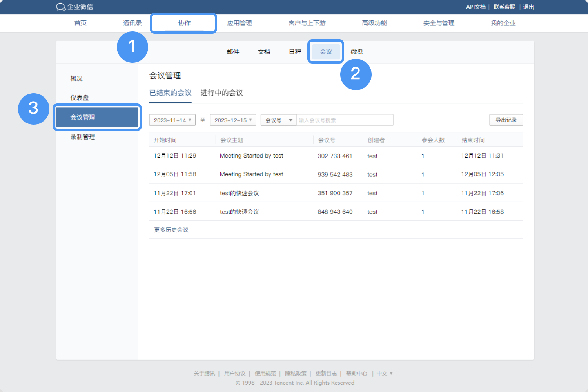Open the API文档 link
This screenshot has width=588, height=392.
pyautogui.click(x=475, y=7)
